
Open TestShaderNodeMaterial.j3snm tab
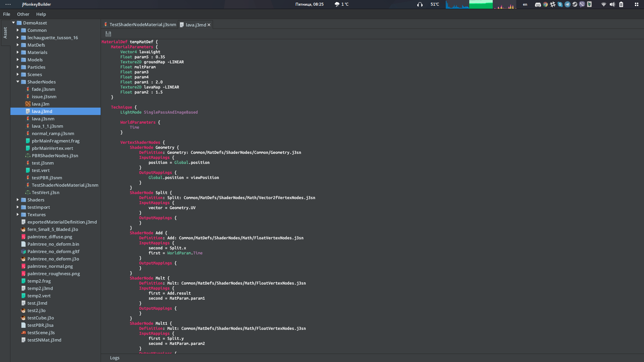139,24
